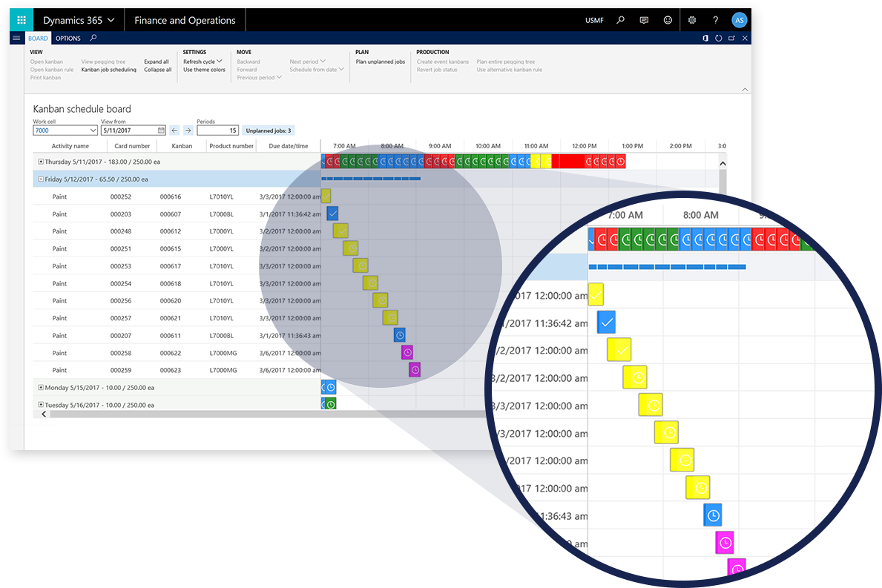Click Collapse all

pyautogui.click(x=157, y=70)
